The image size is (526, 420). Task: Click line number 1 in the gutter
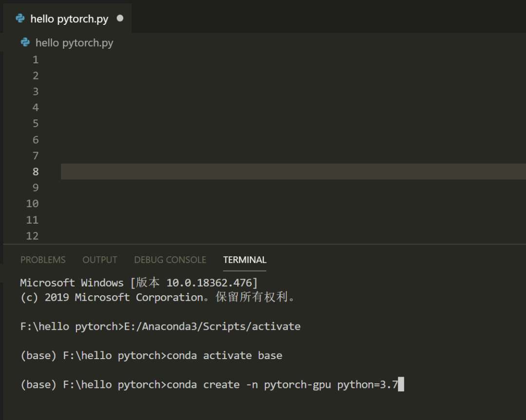click(35, 60)
